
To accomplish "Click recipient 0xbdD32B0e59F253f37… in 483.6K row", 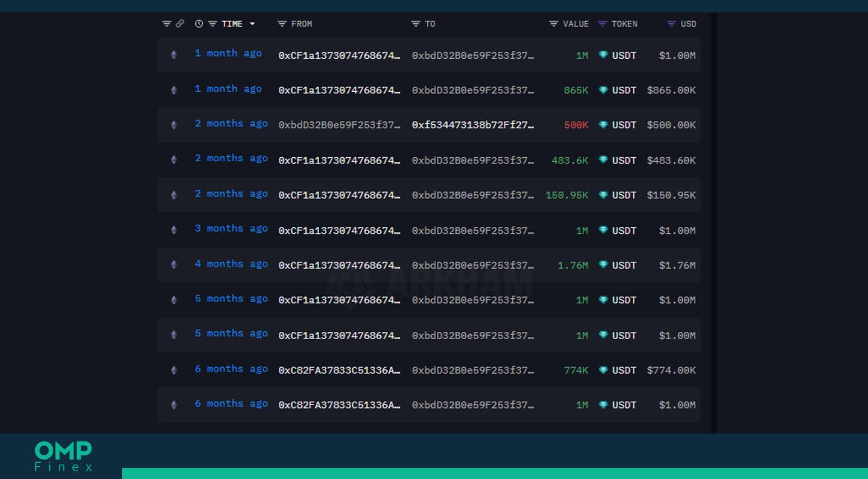I will pyautogui.click(x=473, y=160).
